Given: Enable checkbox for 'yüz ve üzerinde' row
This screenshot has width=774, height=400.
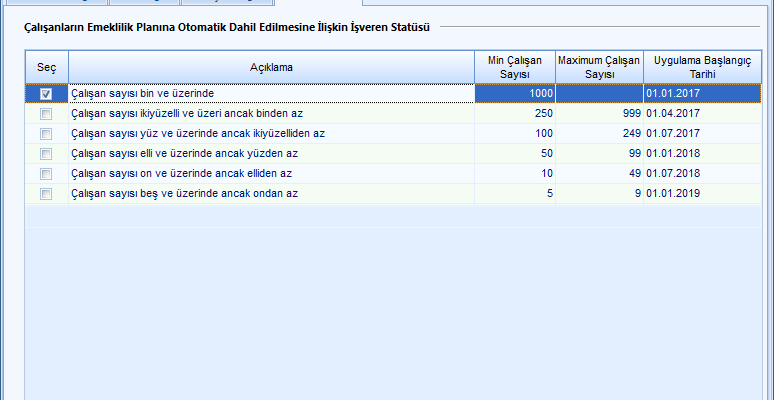Looking at the screenshot, I should [46, 134].
